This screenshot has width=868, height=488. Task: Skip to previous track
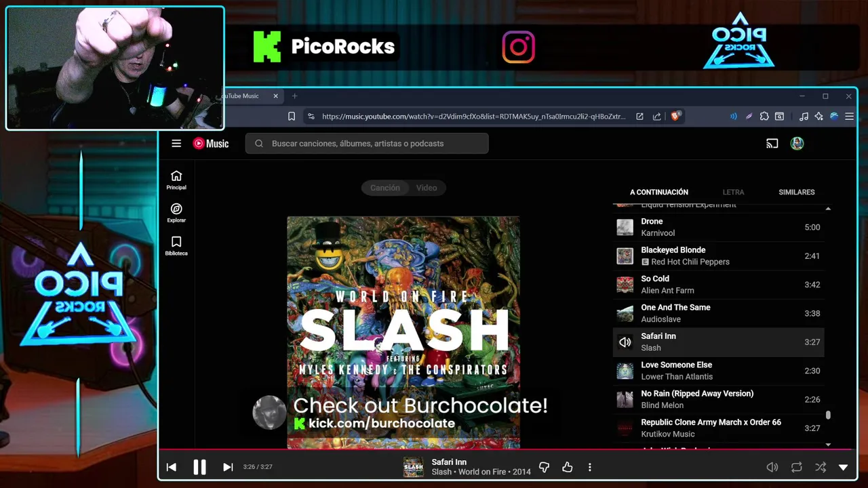tap(172, 467)
